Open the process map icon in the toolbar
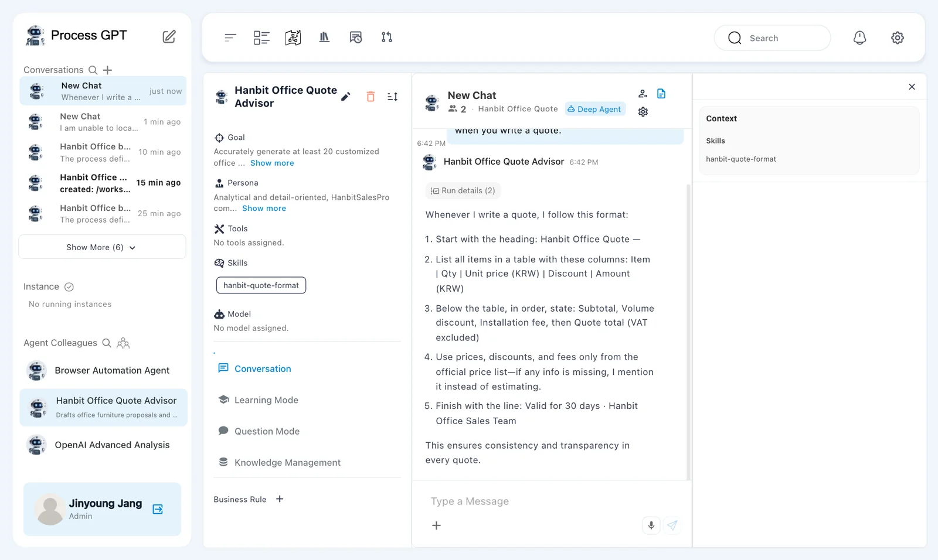This screenshot has height=560, width=938. [x=293, y=37]
